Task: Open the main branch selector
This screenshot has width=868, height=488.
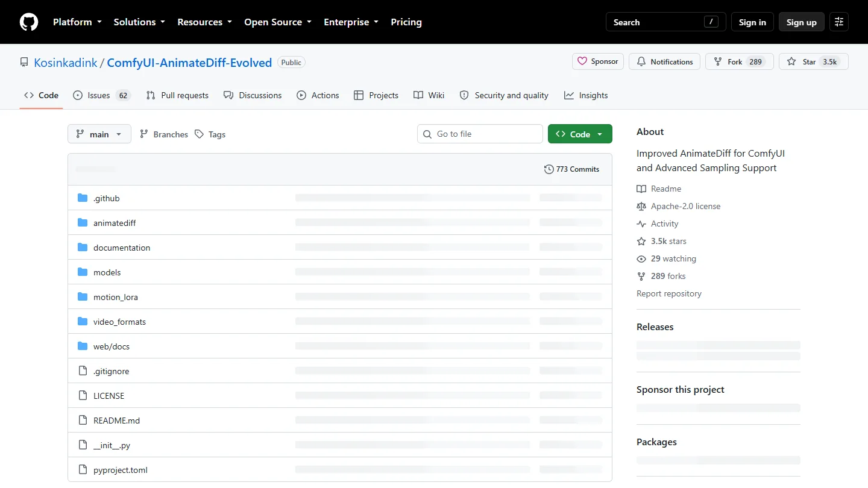Action: coord(99,134)
